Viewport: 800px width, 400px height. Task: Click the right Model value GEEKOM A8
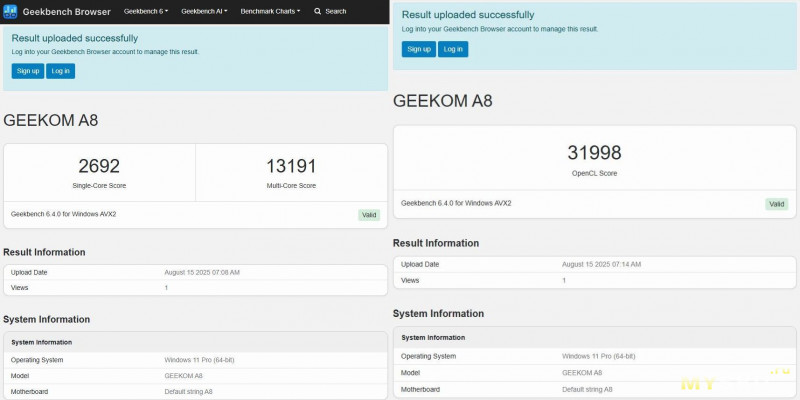click(x=582, y=372)
